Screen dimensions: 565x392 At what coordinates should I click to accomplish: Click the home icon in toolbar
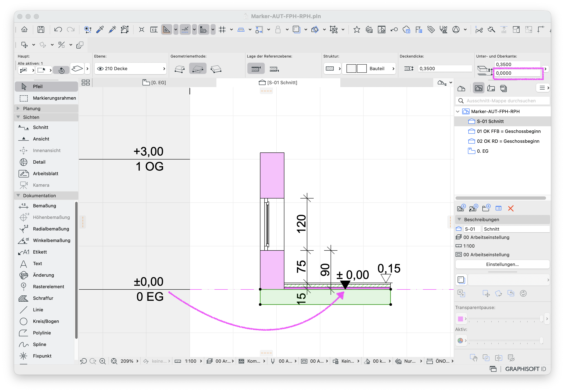click(24, 30)
